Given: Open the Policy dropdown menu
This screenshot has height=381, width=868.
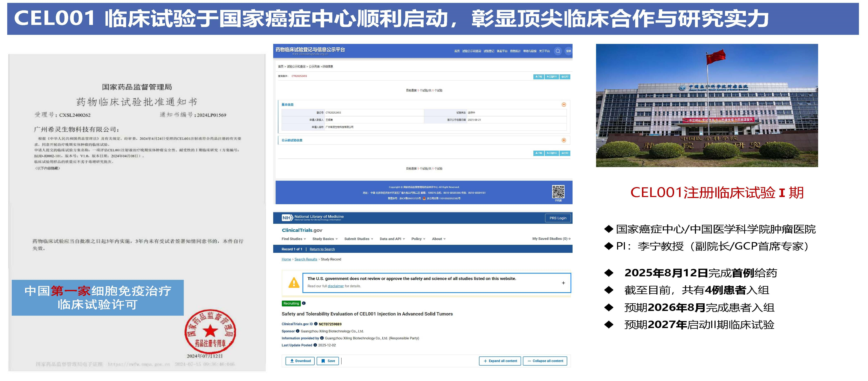Looking at the screenshot, I should 418,239.
